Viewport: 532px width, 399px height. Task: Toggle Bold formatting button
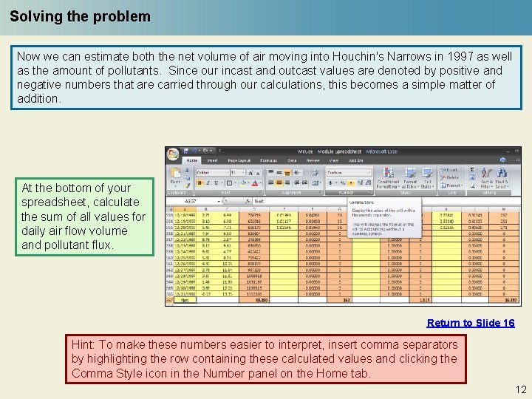tap(199, 183)
